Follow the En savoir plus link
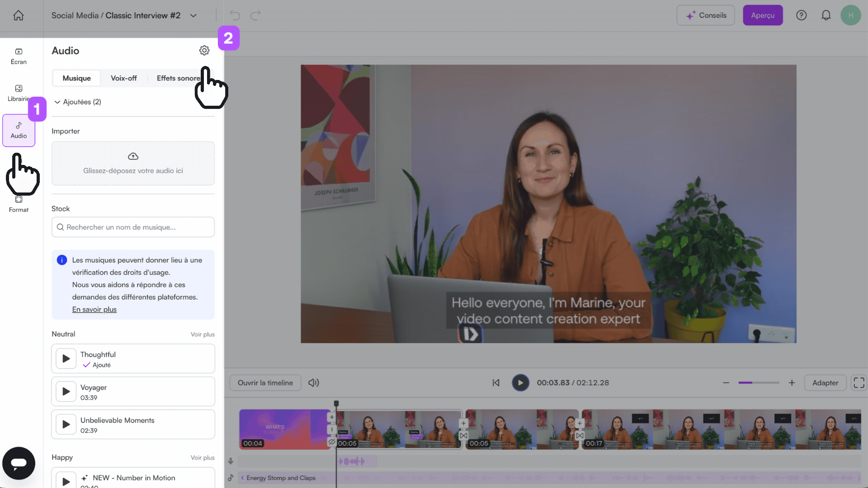868x488 pixels. pyautogui.click(x=94, y=310)
